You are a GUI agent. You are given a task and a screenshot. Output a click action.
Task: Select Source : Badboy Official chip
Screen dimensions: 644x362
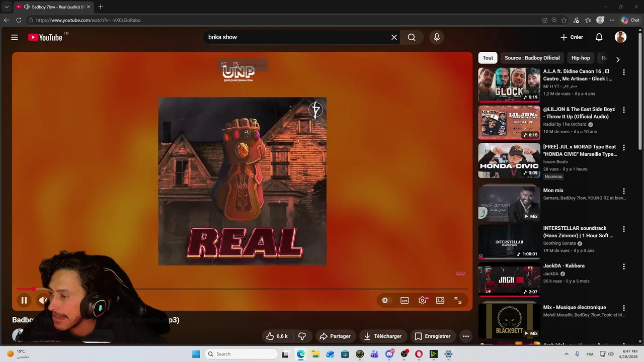[532, 58]
